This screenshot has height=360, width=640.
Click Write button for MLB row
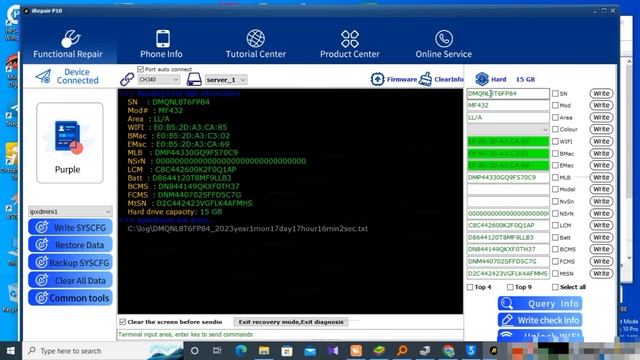point(601,178)
